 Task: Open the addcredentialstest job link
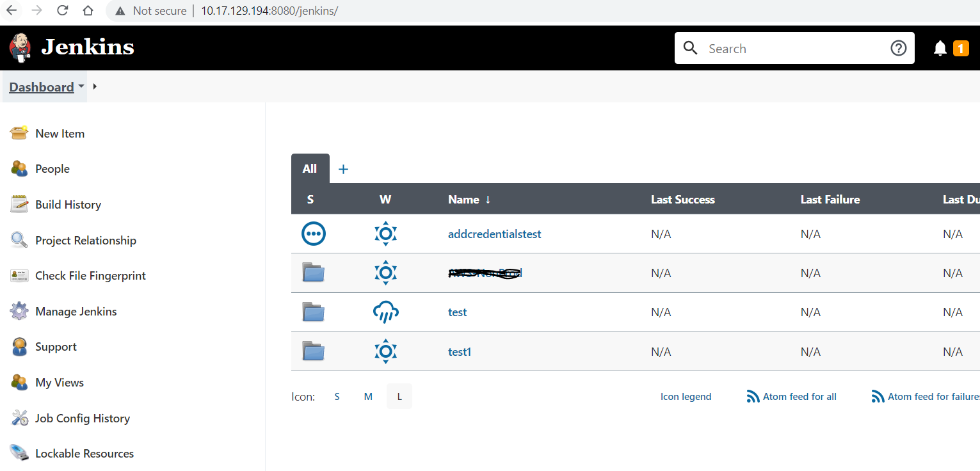(x=495, y=234)
